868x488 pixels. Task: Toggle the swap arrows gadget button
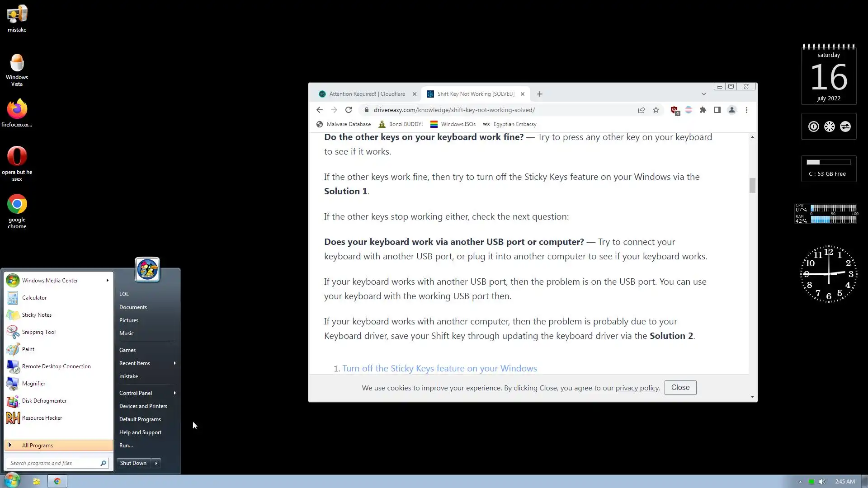pyautogui.click(x=845, y=127)
